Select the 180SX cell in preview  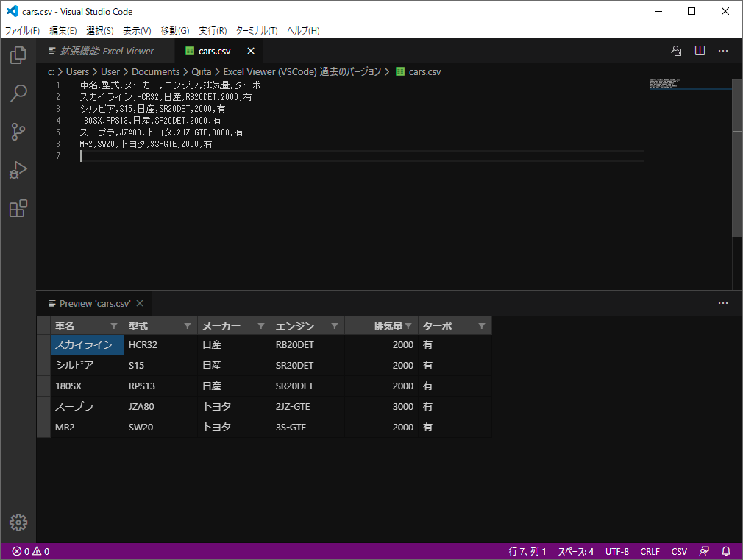click(x=88, y=386)
